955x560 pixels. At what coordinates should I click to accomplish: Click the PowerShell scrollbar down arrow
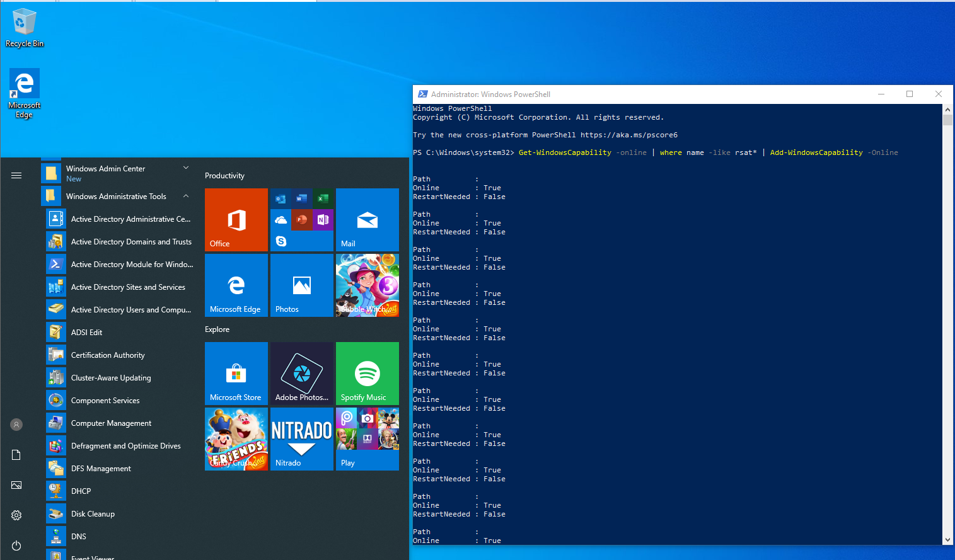(x=947, y=540)
